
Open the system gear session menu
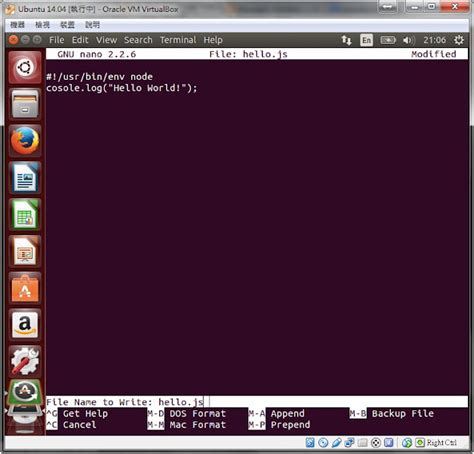pyautogui.click(x=459, y=40)
